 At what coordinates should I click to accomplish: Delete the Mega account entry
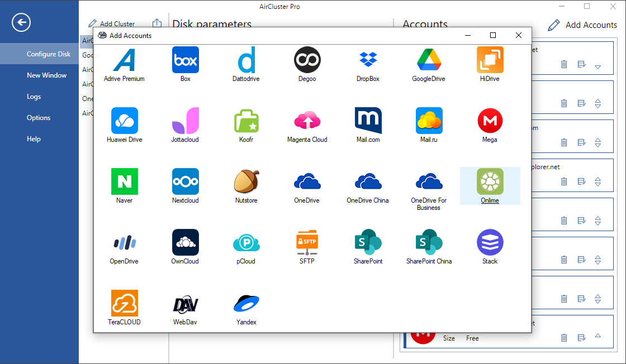click(x=563, y=337)
